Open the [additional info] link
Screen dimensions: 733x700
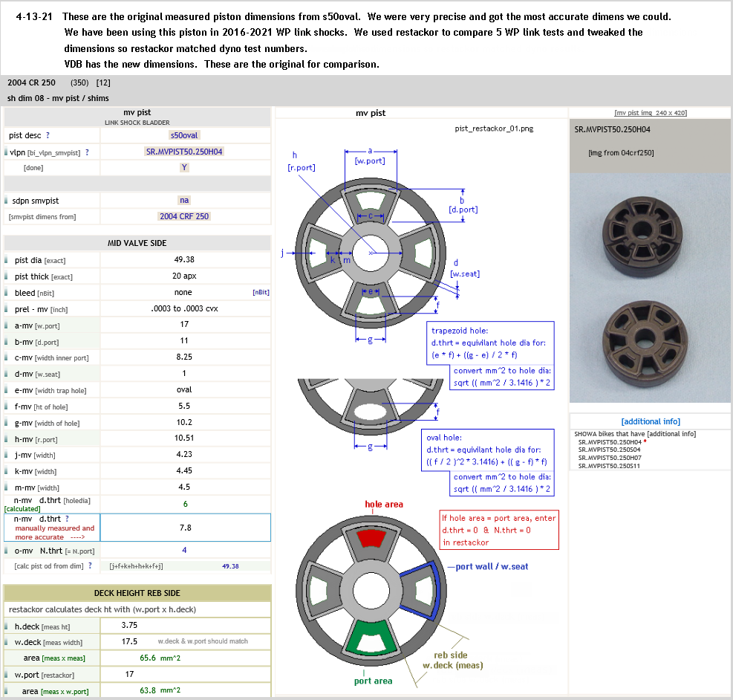[651, 421]
